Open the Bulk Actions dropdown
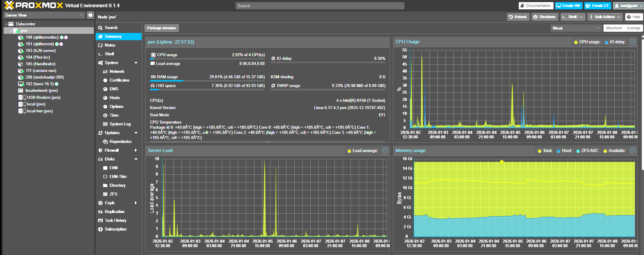The image size is (644, 255). click(x=605, y=17)
